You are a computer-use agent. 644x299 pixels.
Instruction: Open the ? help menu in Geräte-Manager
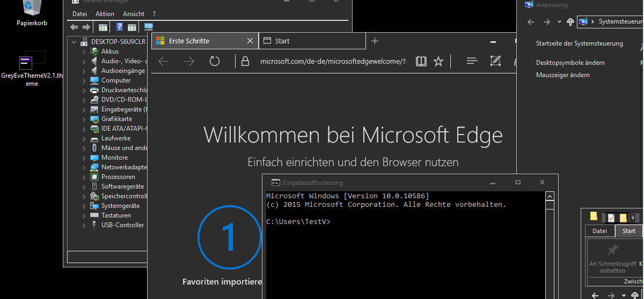pyautogui.click(x=155, y=14)
